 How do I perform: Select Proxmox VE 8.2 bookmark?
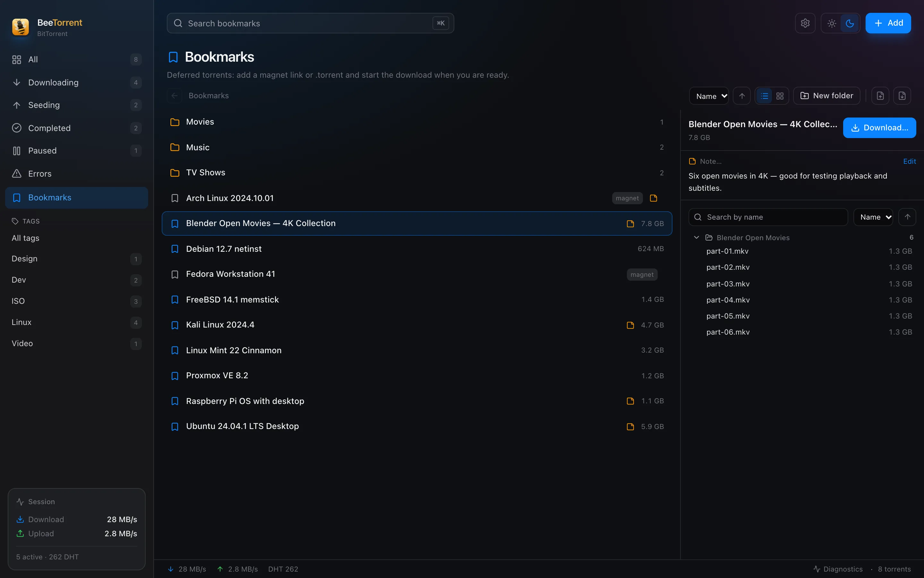pos(416,376)
